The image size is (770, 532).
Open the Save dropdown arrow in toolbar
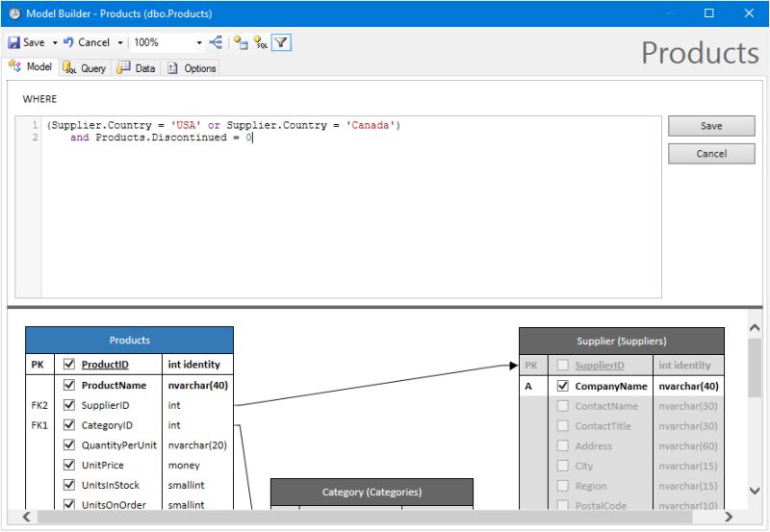click(55, 42)
